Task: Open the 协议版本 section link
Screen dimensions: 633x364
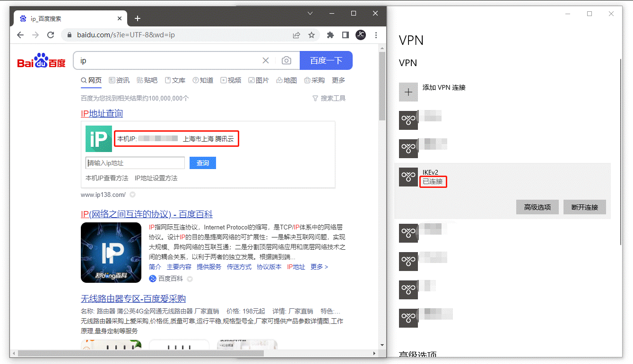Action: 269,267
